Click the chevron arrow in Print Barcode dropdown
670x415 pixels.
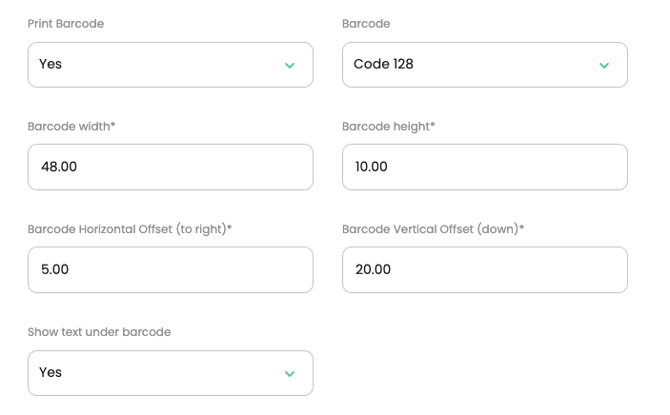(290, 65)
